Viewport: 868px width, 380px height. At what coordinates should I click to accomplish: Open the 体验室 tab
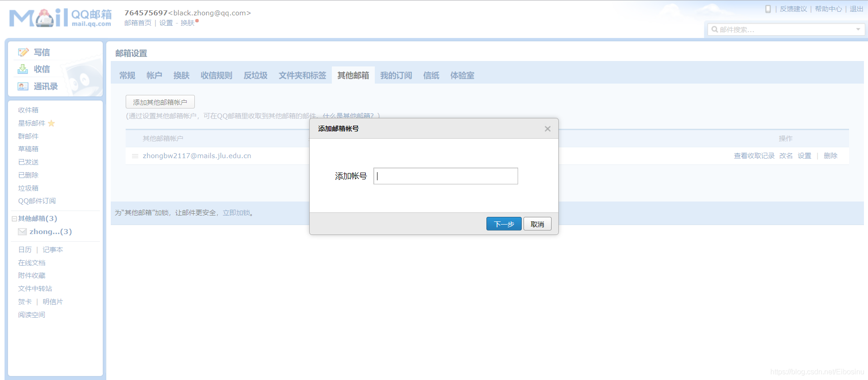(x=462, y=75)
